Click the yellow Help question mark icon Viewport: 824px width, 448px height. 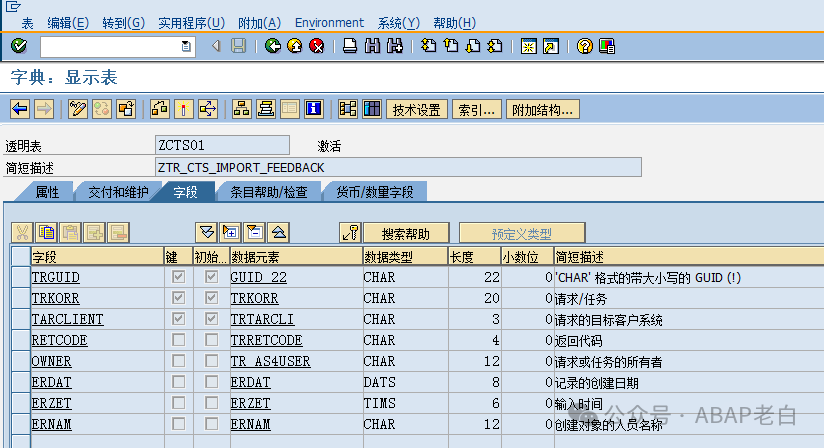[x=584, y=46]
